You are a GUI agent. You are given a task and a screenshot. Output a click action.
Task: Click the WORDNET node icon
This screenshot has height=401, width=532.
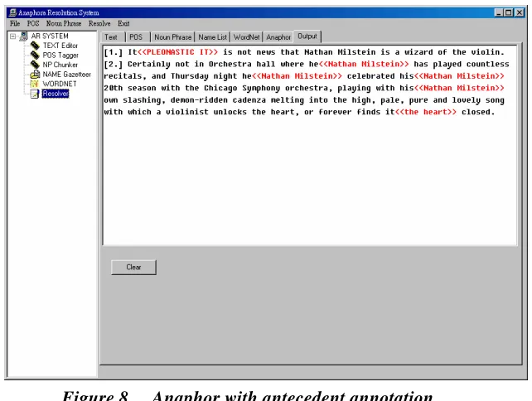click(35, 84)
